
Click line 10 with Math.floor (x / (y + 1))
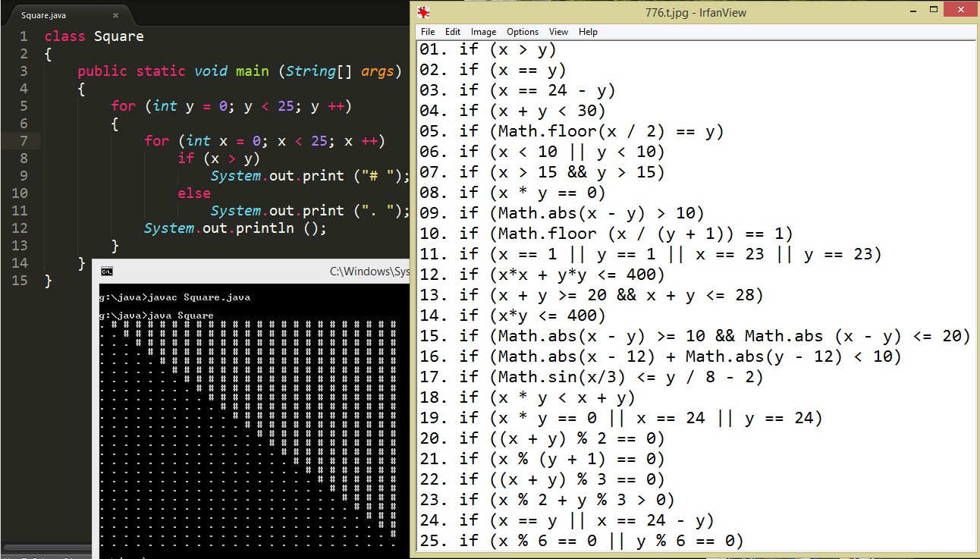(607, 234)
